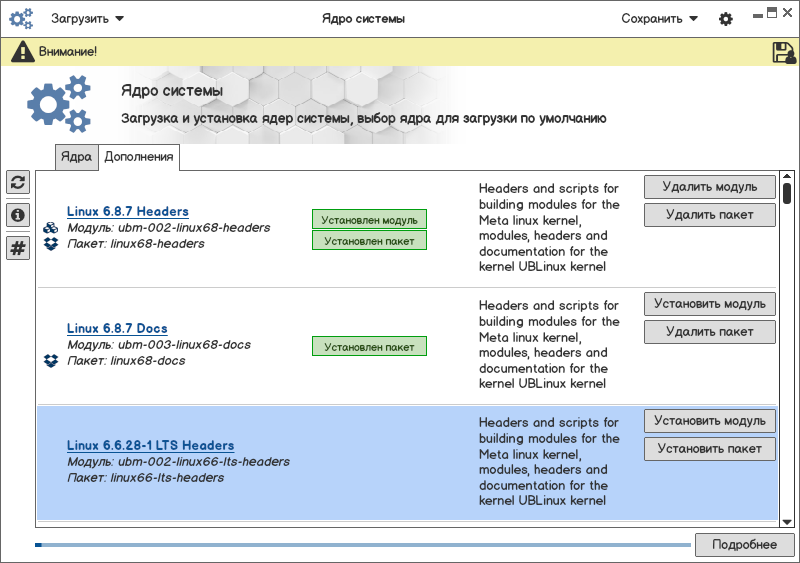Open the info icon in left sidebar

[18, 215]
